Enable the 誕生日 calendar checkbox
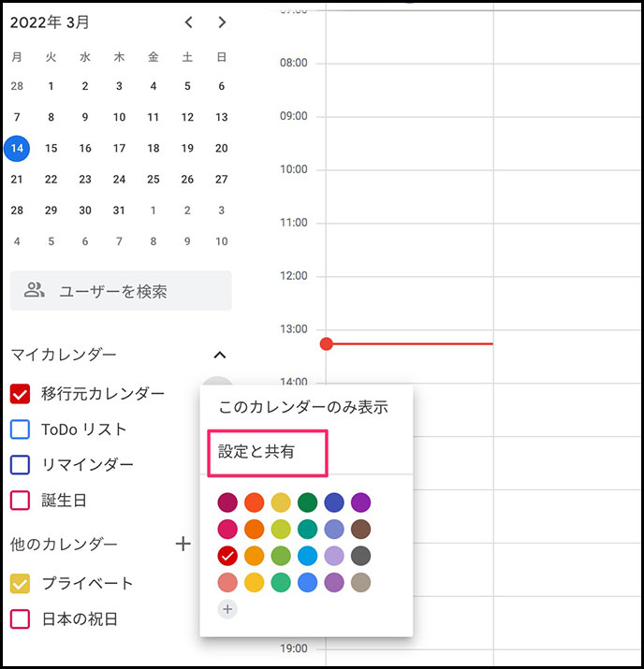 (20, 500)
